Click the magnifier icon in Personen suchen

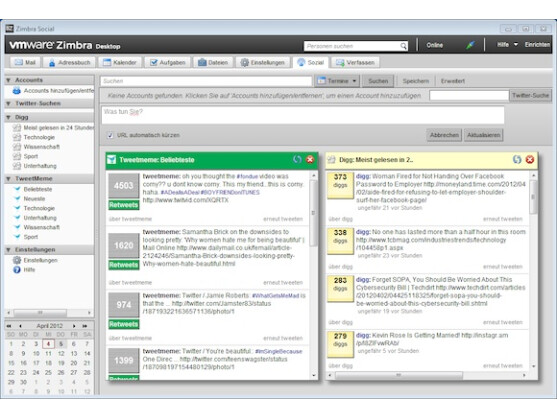coord(403,46)
